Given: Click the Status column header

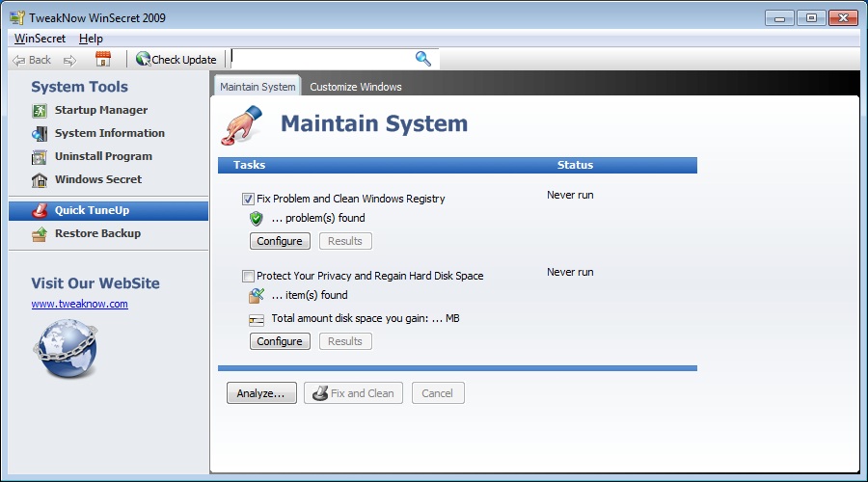Looking at the screenshot, I should tap(575, 165).
